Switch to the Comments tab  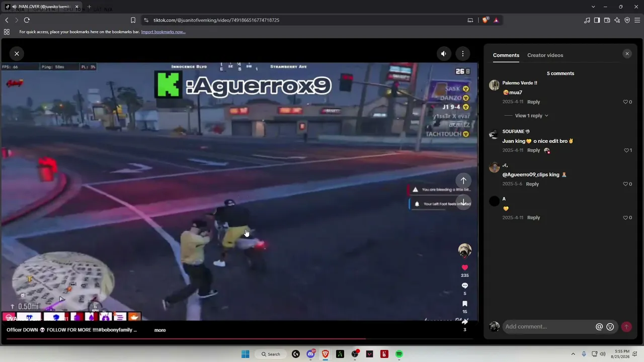[x=506, y=55]
